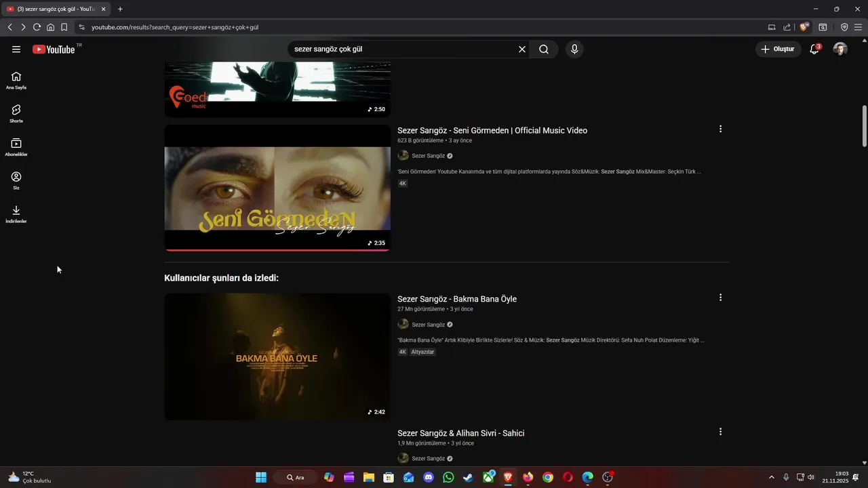Play the Bakma Bana Öyle thumbnail
The width and height of the screenshot is (868, 488).
[x=277, y=357]
